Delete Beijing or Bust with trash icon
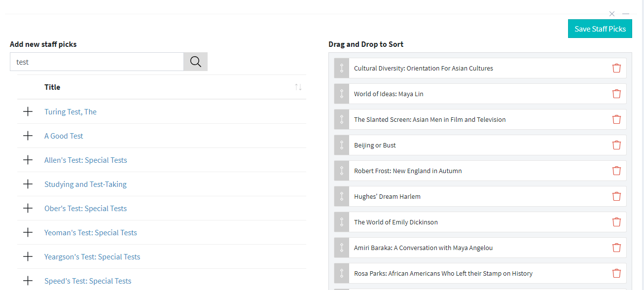Viewport: 644px width, 290px height. pyautogui.click(x=616, y=145)
